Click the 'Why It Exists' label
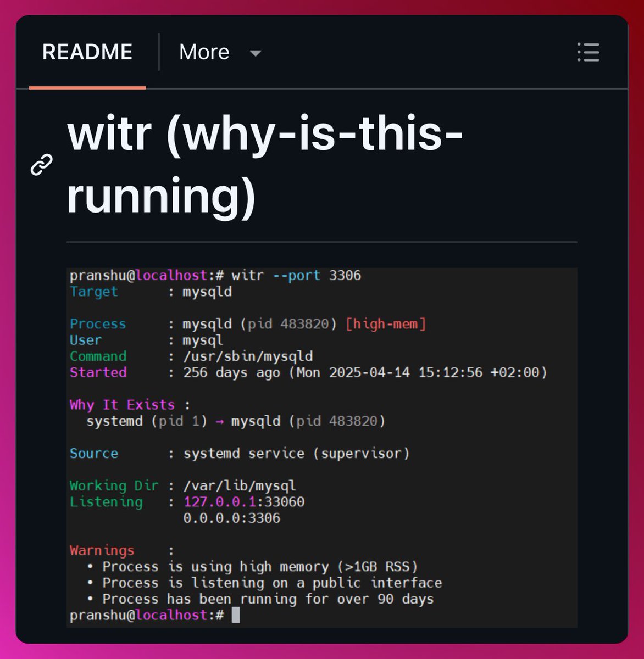Viewport: 644px width, 659px height. [x=122, y=405]
